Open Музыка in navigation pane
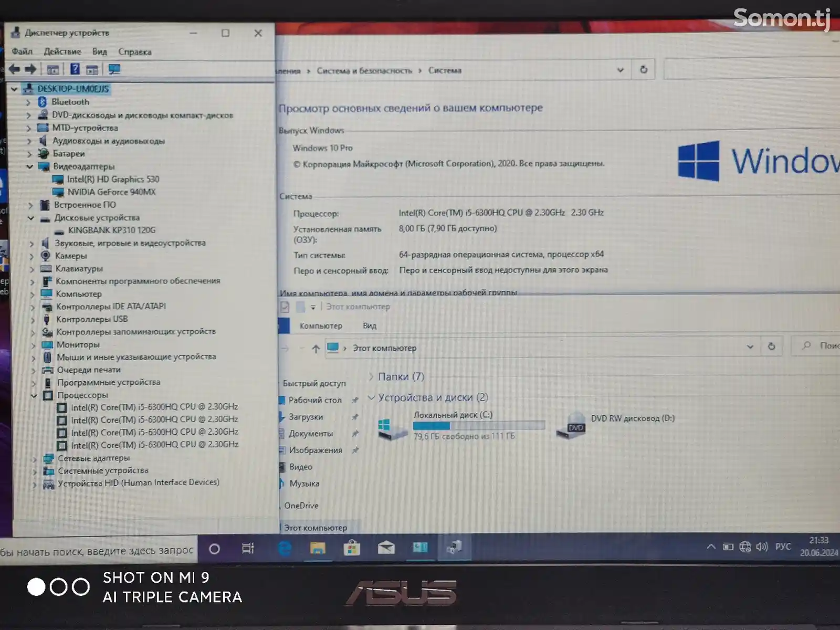 point(304,484)
